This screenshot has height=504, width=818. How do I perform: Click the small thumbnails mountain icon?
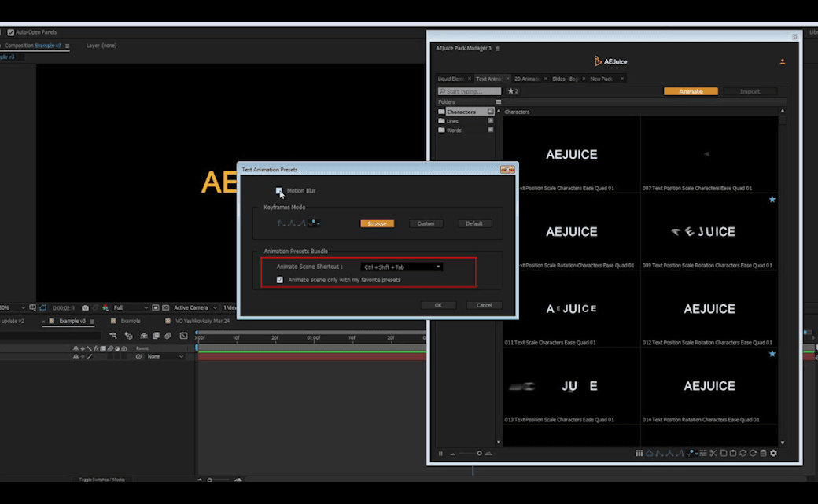(x=452, y=454)
